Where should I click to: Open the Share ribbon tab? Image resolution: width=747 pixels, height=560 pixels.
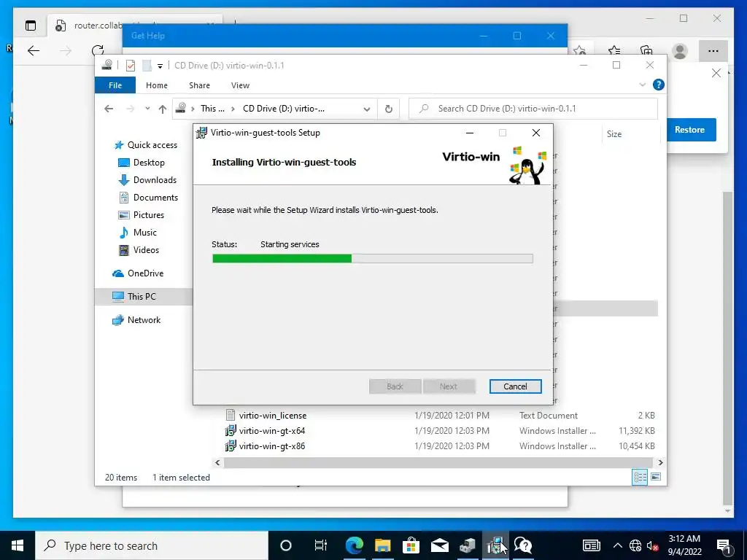coord(199,85)
